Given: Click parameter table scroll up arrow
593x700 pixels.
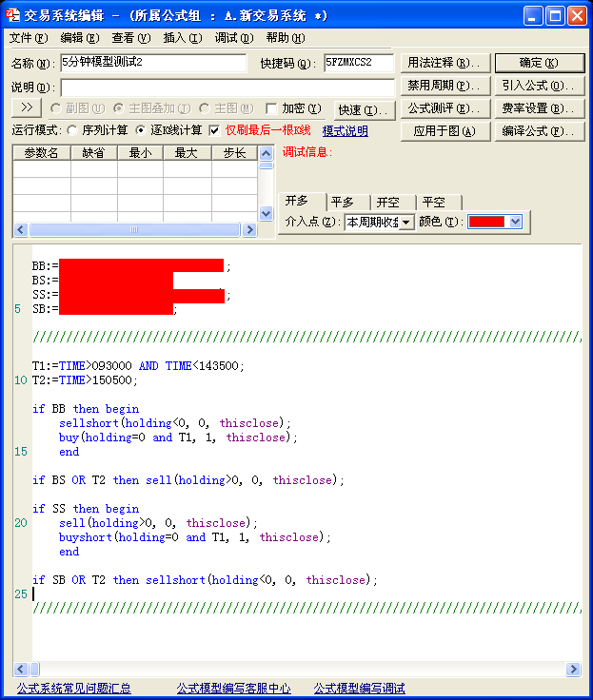Looking at the screenshot, I should (x=266, y=154).
